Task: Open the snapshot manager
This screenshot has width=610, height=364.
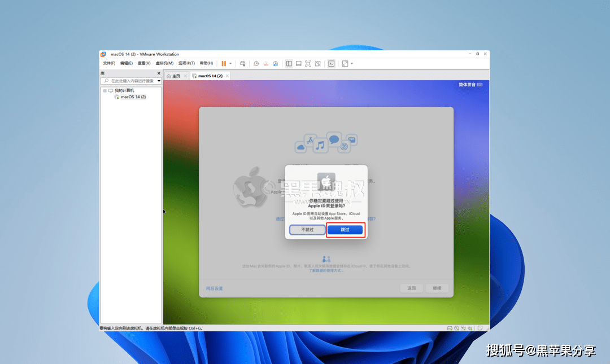Action: [276, 63]
